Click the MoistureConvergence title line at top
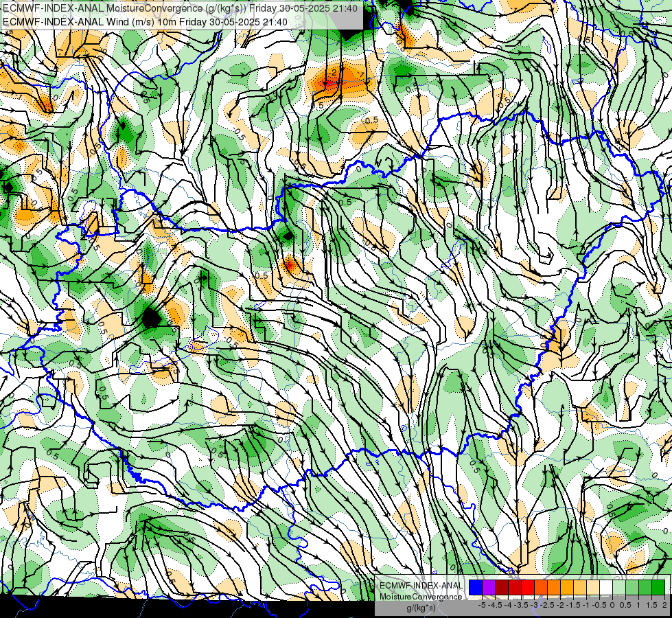 180,8
